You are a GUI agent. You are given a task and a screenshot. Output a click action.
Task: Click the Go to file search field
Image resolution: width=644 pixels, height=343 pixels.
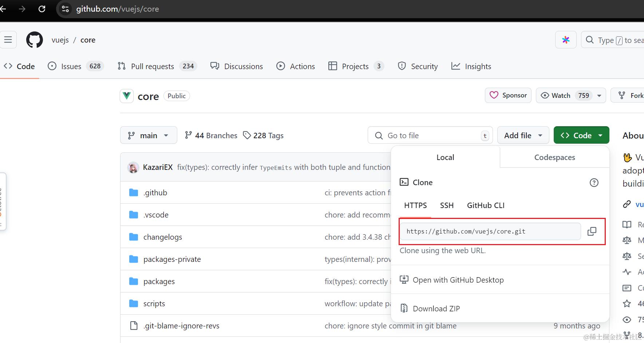coord(430,135)
